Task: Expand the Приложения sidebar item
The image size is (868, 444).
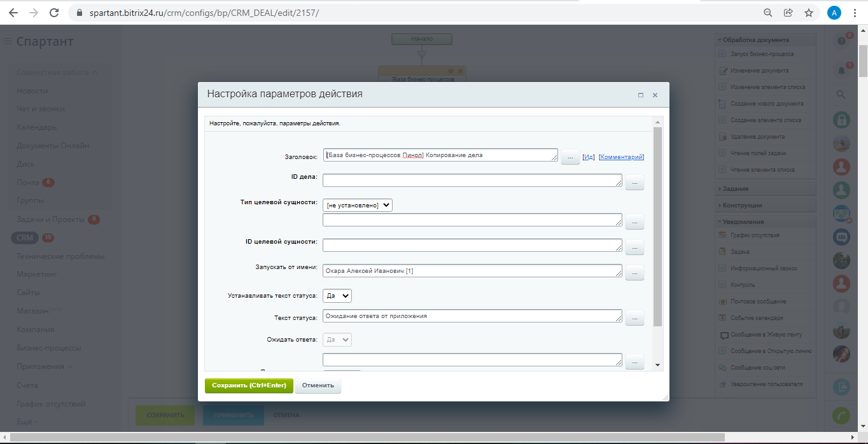Action: point(45,366)
